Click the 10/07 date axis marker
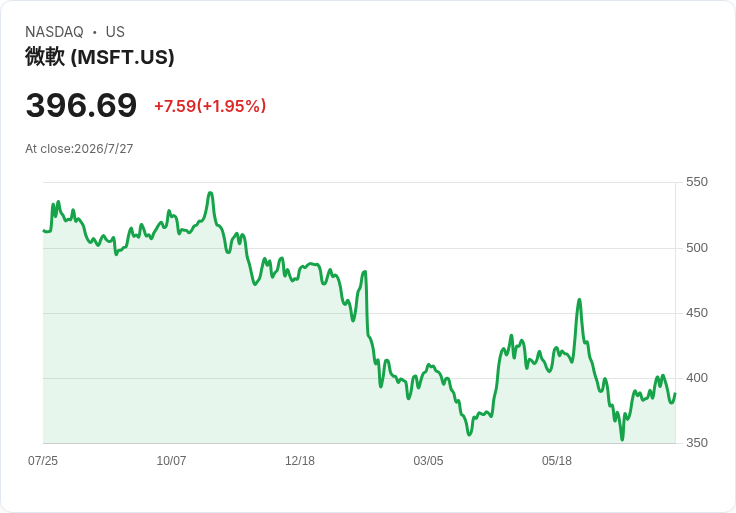736x513 pixels. pos(171,461)
